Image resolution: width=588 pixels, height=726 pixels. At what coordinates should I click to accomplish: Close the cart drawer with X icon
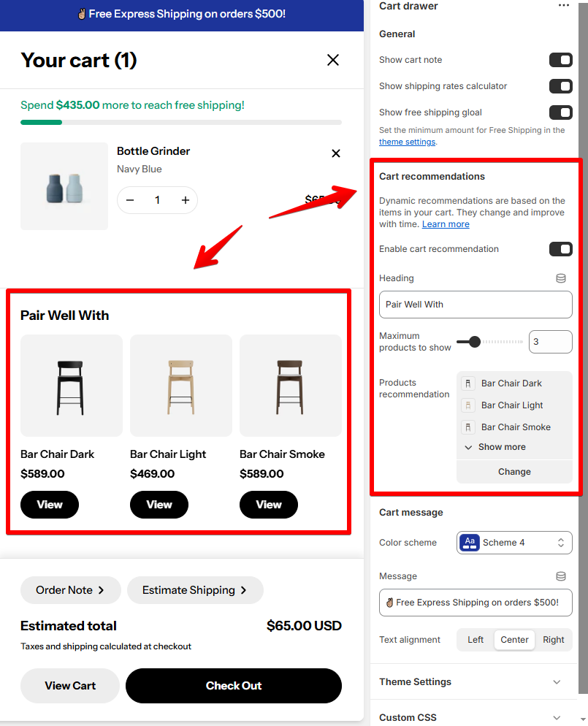click(x=333, y=60)
